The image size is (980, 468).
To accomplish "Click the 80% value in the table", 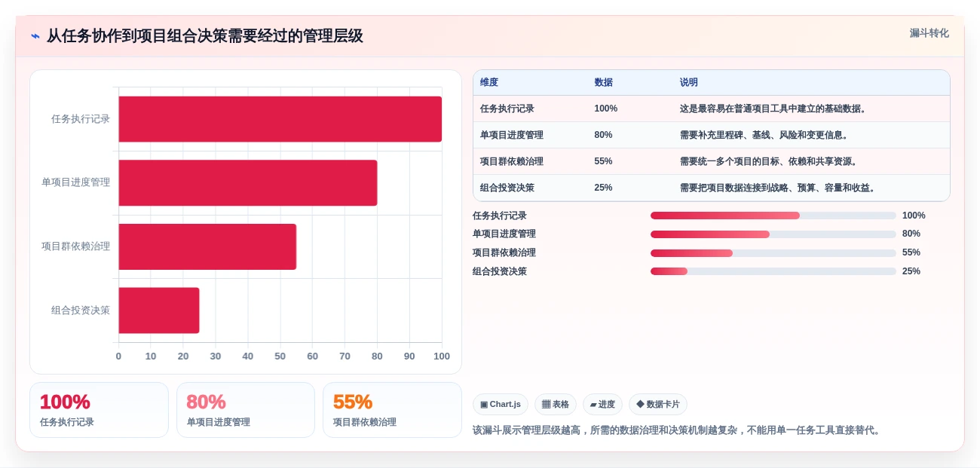I will click(x=603, y=135).
